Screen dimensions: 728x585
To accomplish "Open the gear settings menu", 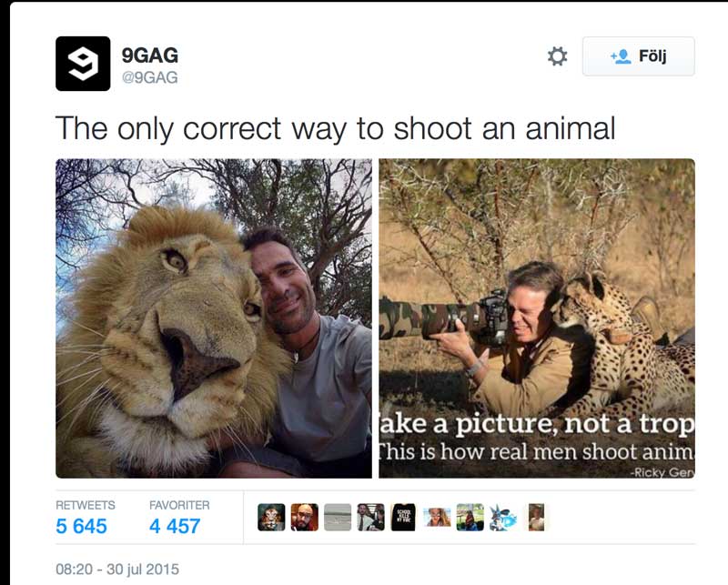I will pos(557,56).
